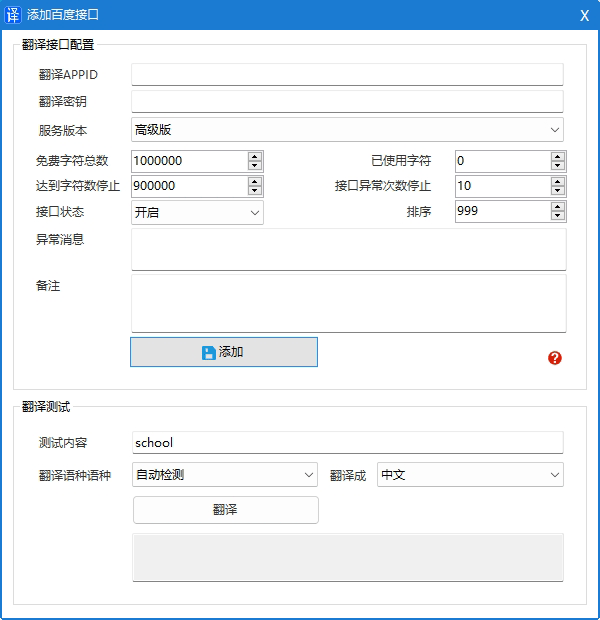Open the 服务版本 dropdown
This screenshot has height=620, width=600.
[347, 130]
